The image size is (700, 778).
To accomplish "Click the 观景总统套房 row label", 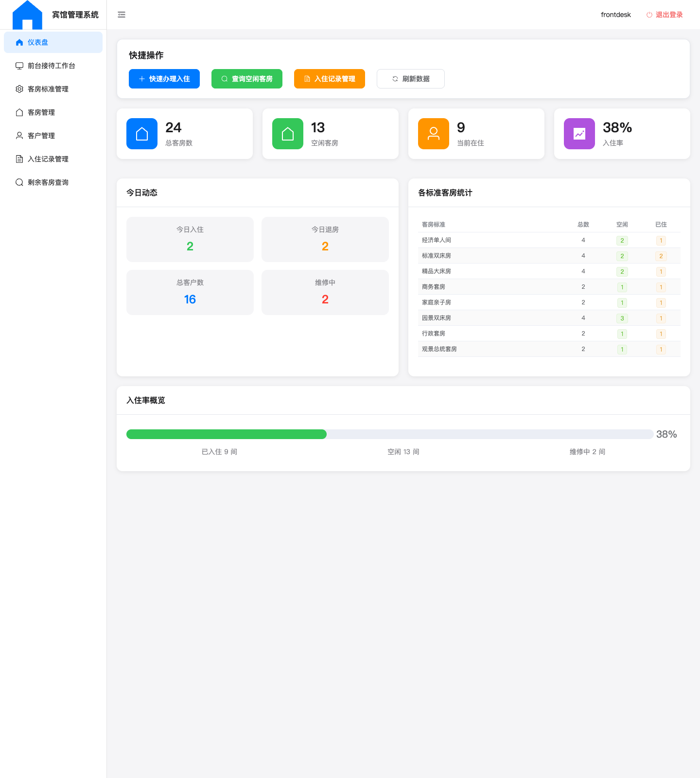I will point(439,349).
